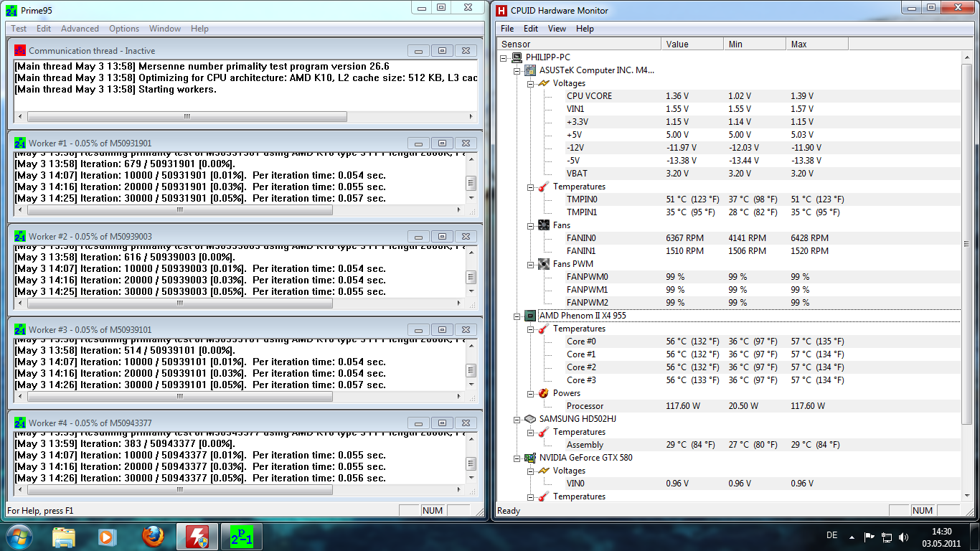Click the Voltages icon under NVIDIA GeForce GTX 580
This screenshot has width=980, height=551.
pos(544,471)
